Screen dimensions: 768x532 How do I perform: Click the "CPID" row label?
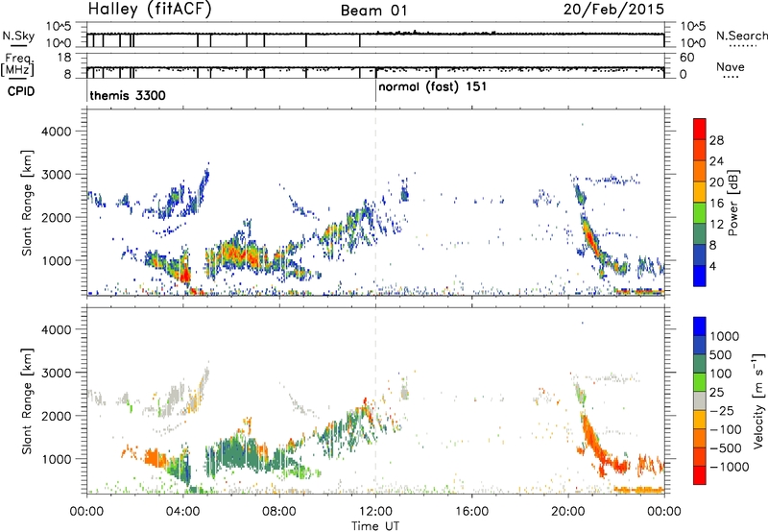(x=21, y=91)
